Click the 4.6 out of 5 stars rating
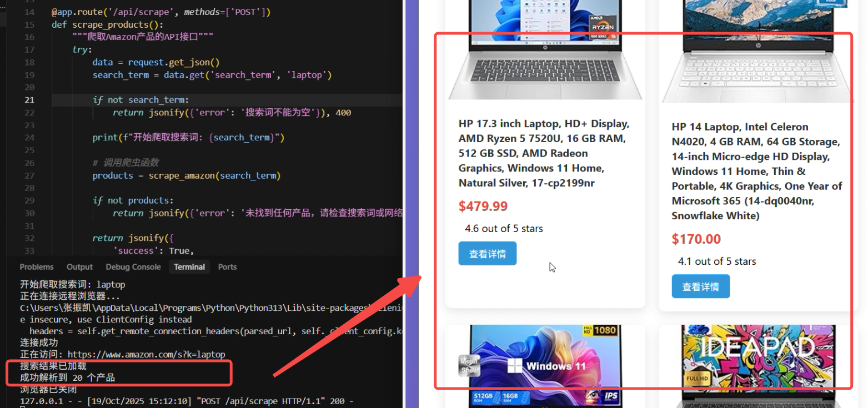The image size is (868, 408). 504,229
